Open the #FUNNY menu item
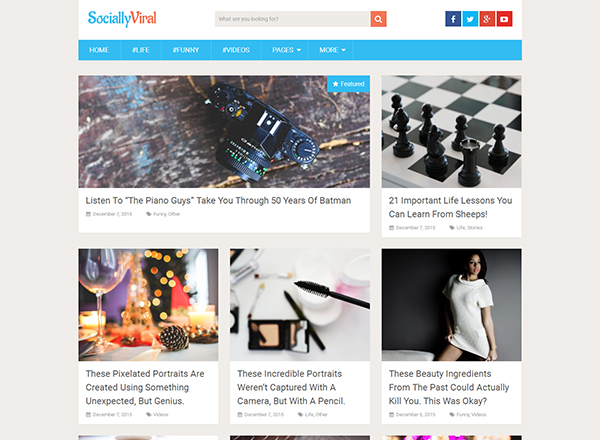600x440 pixels. coord(186,50)
